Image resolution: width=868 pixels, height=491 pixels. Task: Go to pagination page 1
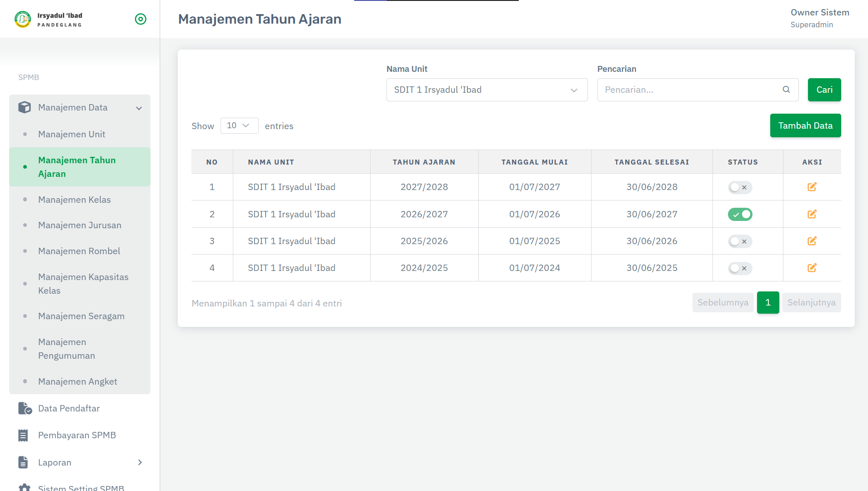click(x=768, y=302)
